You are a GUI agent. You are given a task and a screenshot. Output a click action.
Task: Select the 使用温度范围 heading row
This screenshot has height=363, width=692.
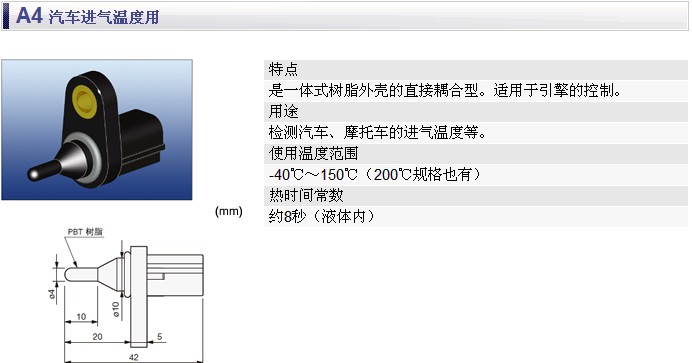476,153
